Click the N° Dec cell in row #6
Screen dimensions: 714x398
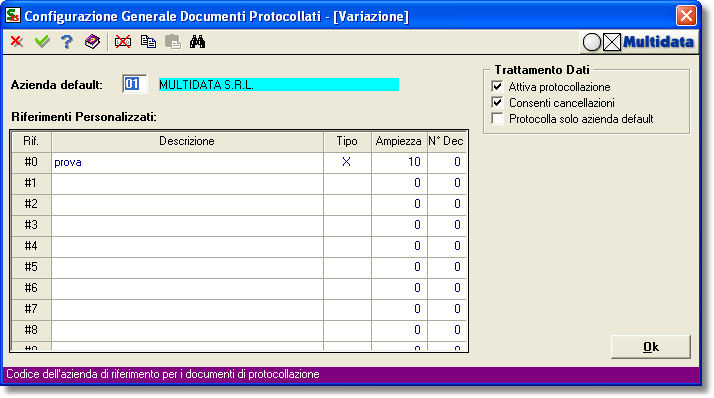tap(447, 288)
